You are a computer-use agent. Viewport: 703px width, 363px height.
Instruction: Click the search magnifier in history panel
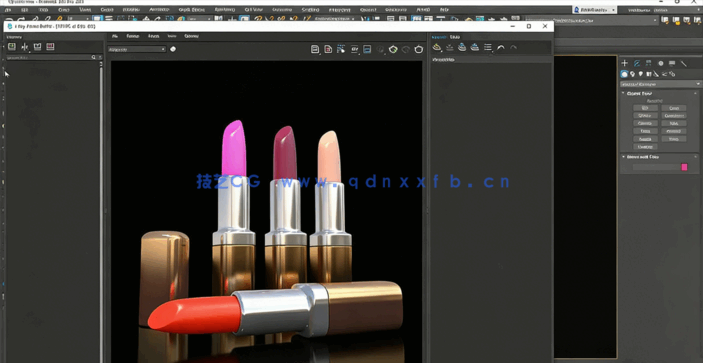pos(94,57)
